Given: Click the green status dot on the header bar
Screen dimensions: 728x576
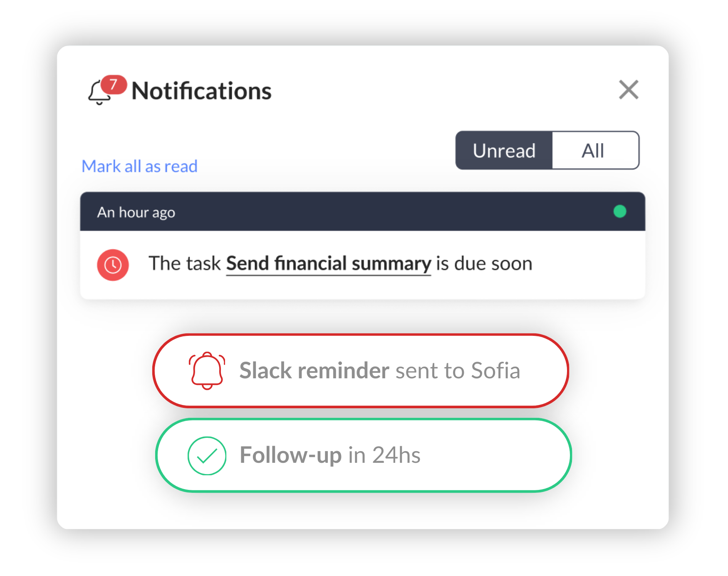Looking at the screenshot, I should tap(619, 212).
